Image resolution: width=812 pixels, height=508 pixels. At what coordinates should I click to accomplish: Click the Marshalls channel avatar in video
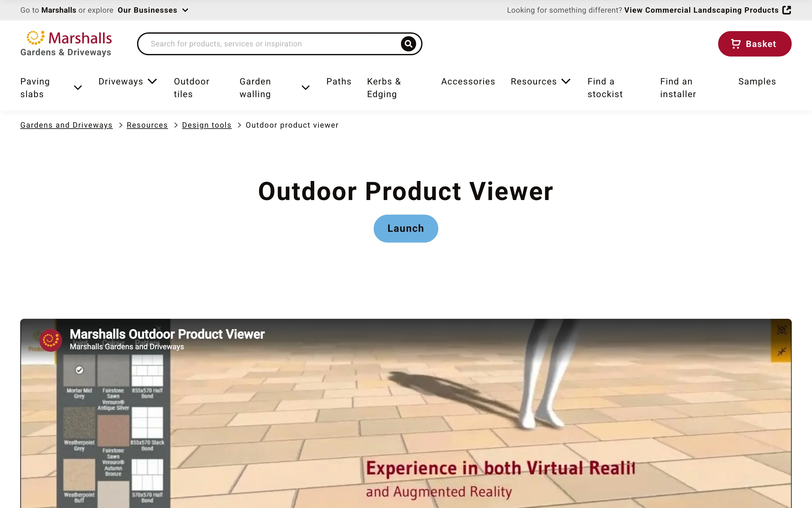(x=51, y=340)
